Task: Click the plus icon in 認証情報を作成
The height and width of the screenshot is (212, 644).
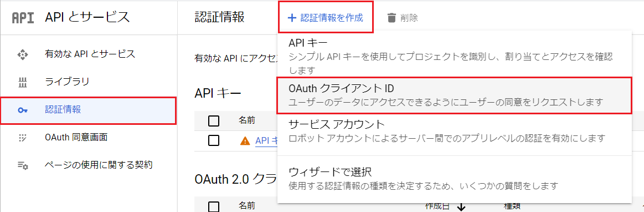Action: tap(292, 18)
